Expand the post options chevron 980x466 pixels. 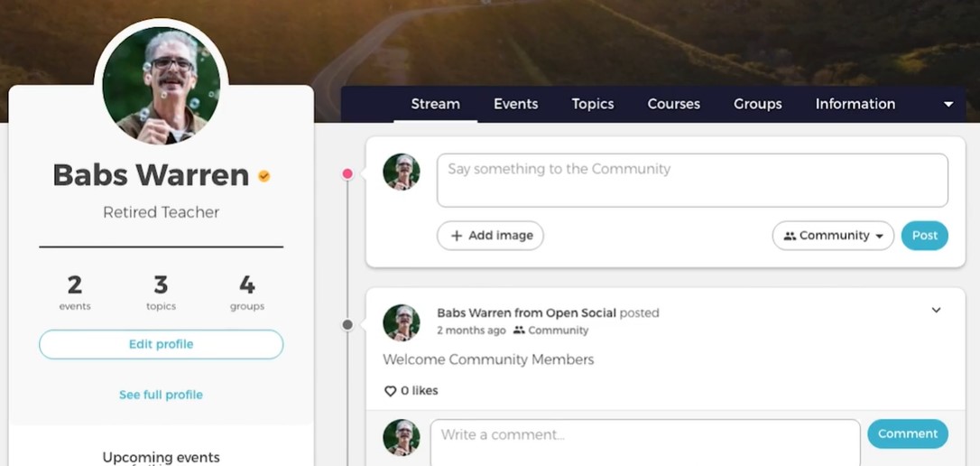click(936, 311)
